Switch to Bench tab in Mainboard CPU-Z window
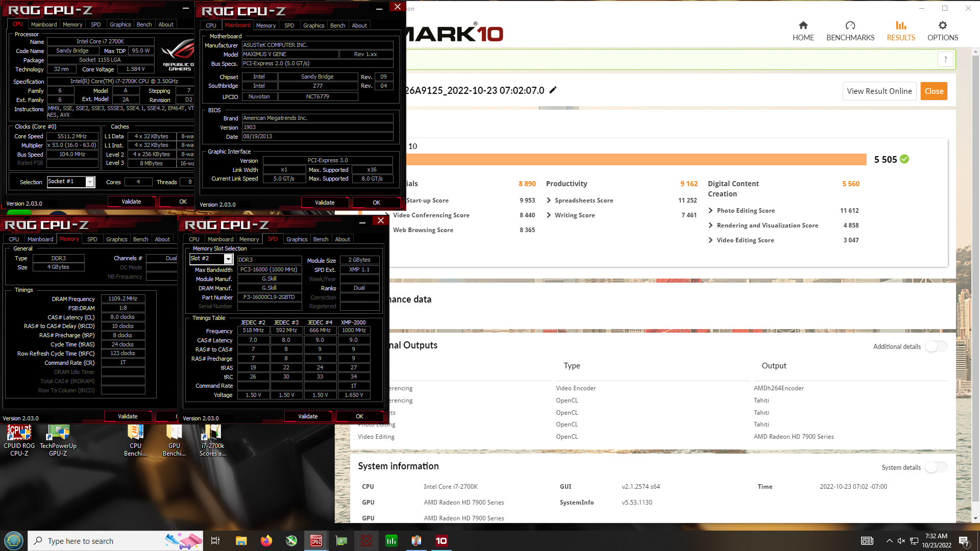The height and width of the screenshot is (551, 980). (x=337, y=26)
